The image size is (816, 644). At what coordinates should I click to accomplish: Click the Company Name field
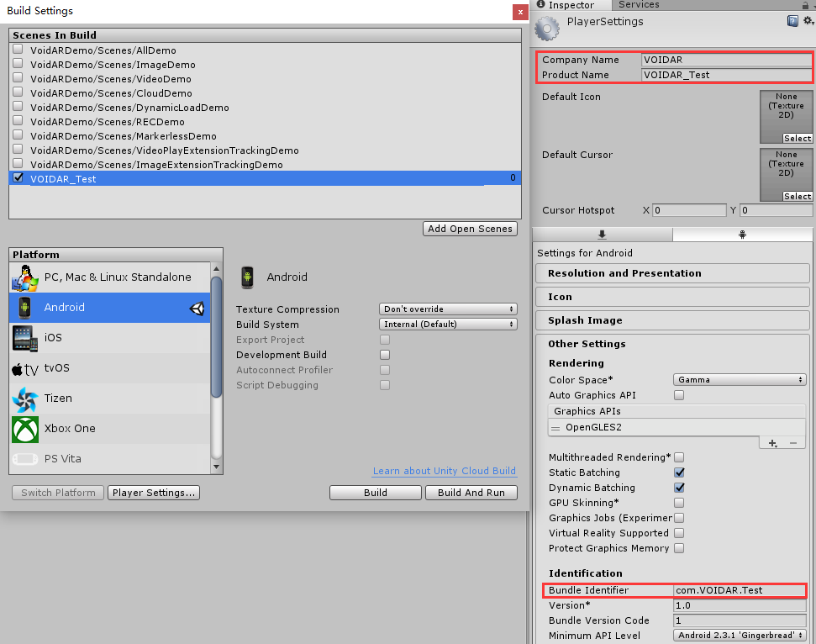[726, 60]
